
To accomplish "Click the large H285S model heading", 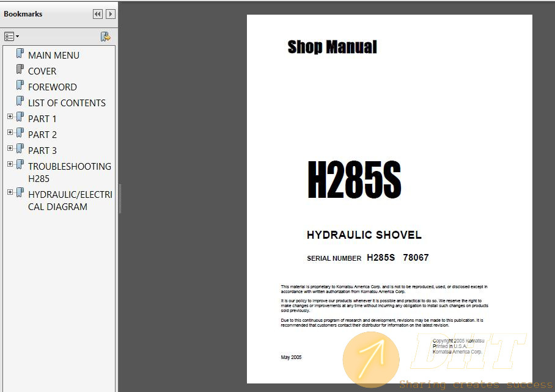I will [355, 180].
